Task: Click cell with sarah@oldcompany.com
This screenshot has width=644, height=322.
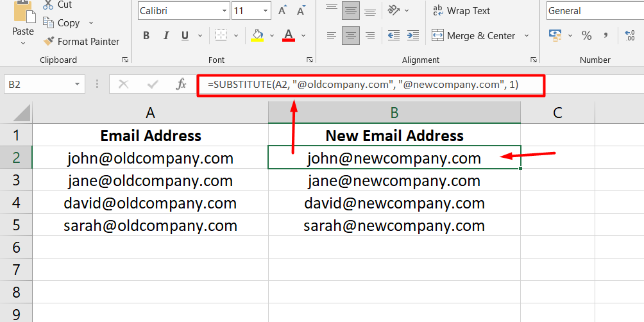Action: tap(150, 226)
